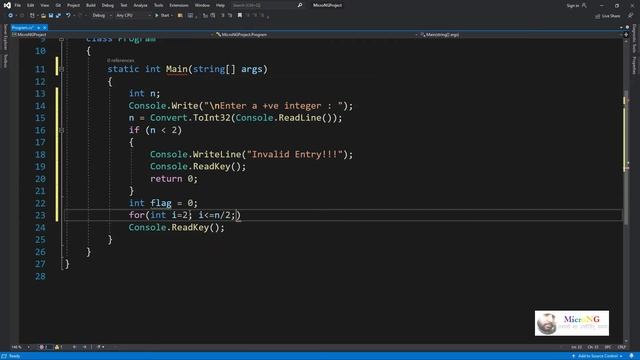This screenshot has width=640, height=360.
Task: Click the feedback icon beside Live Share
Action: click(631, 16)
